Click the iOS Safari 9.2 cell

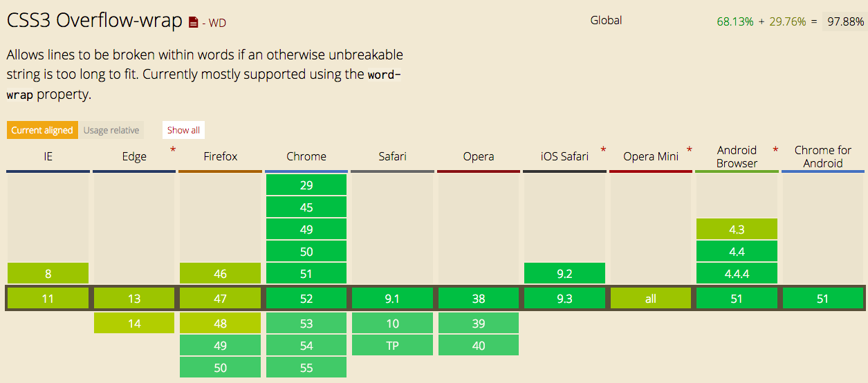(x=564, y=274)
